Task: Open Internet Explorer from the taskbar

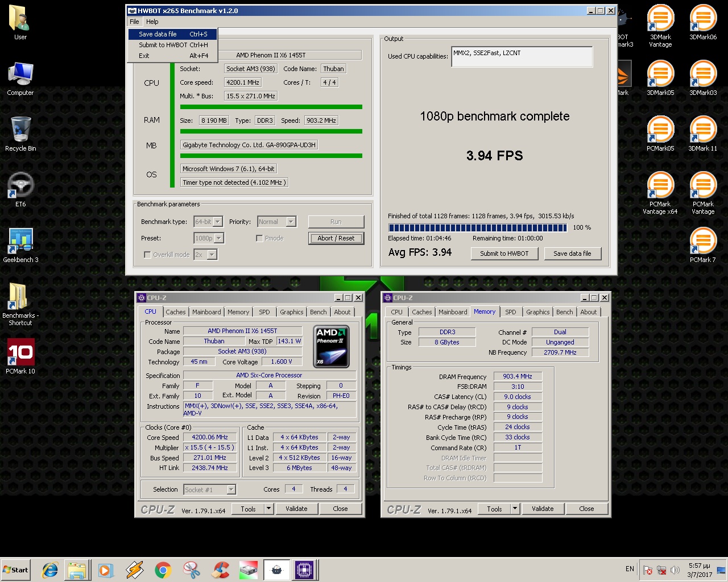Action: click(x=50, y=569)
